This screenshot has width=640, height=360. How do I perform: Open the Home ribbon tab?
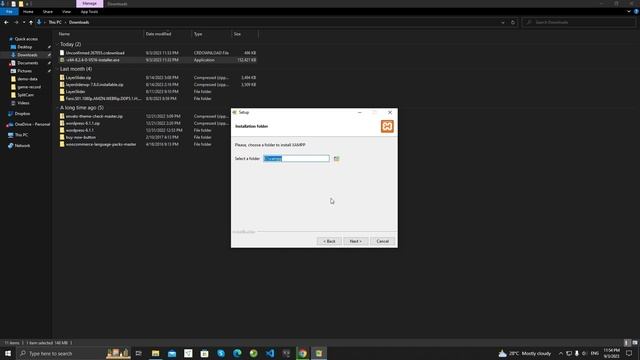[28, 12]
